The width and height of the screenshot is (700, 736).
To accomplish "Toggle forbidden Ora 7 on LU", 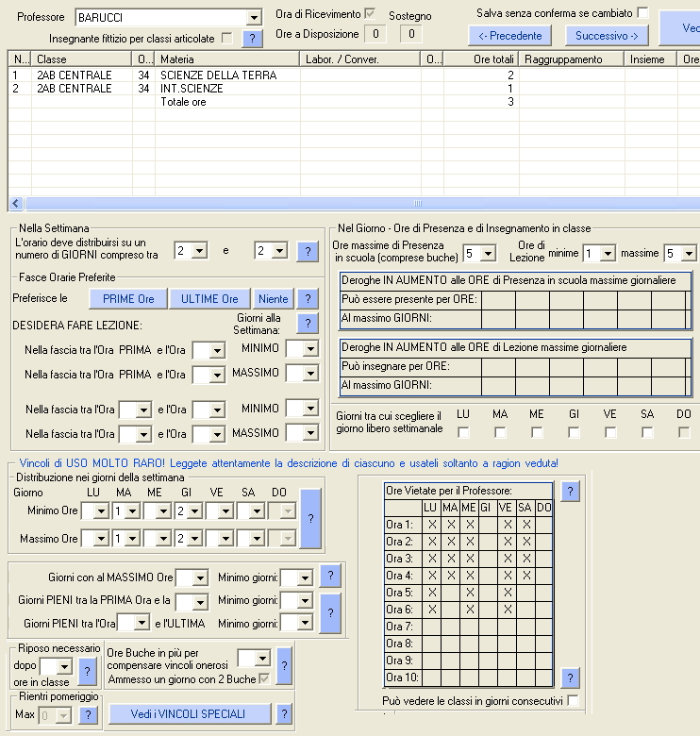I will coord(432,627).
